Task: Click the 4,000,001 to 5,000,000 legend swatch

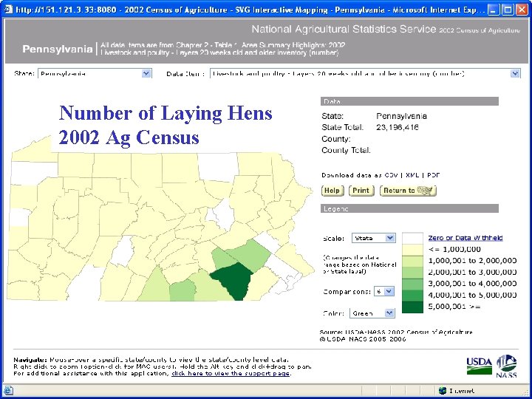Action: click(412, 296)
